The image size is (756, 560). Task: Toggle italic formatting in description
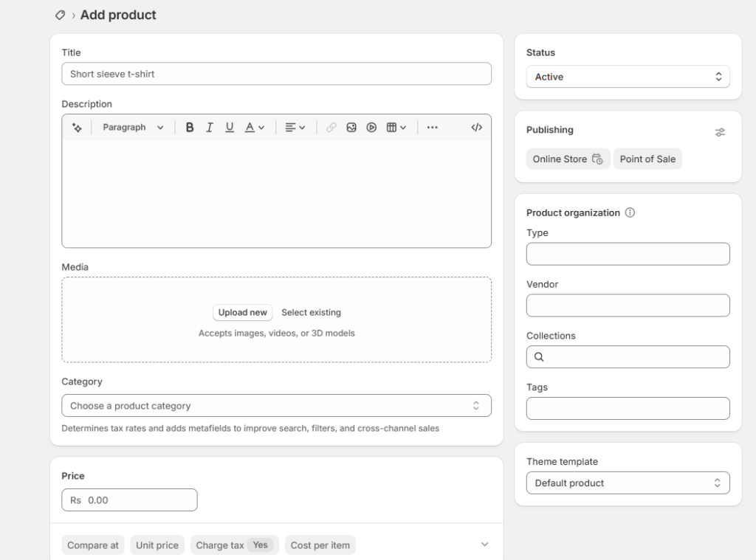click(x=209, y=127)
